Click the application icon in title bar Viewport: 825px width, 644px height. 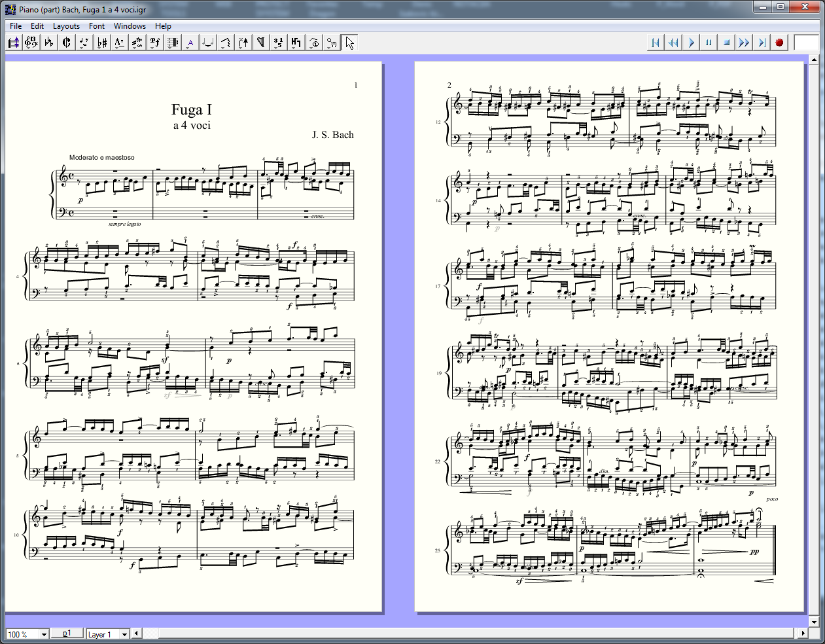(10, 9)
